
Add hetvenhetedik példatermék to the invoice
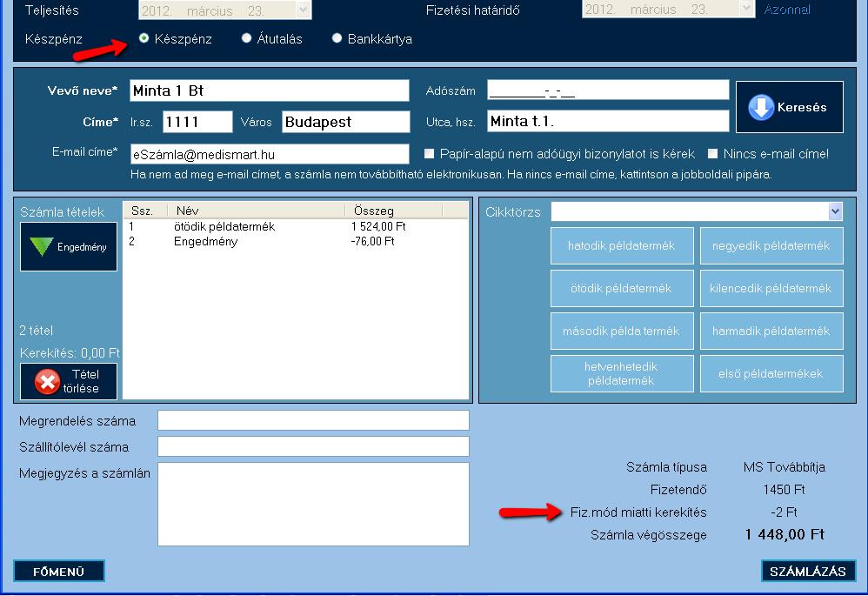point(622,373)
